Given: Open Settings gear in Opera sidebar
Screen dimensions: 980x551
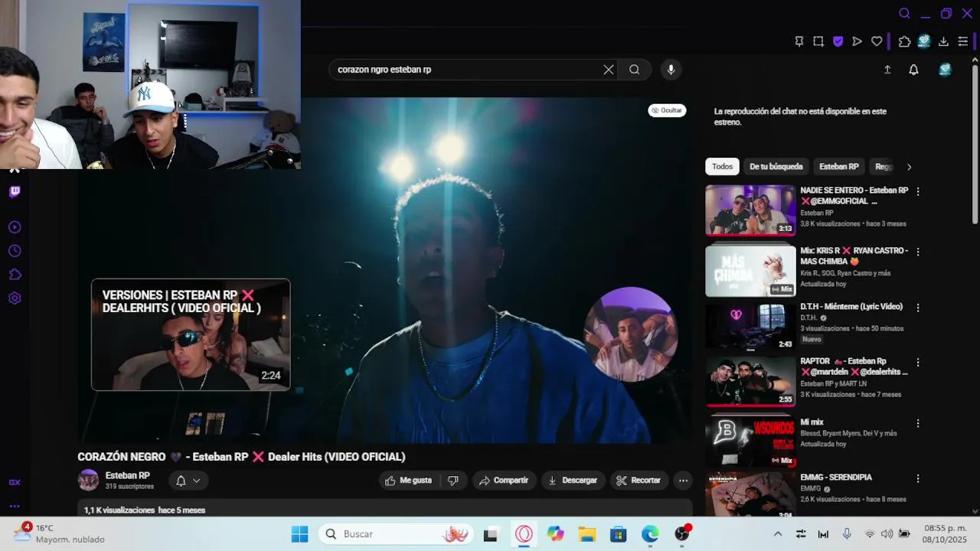Looking at the screenshot, I should 15,298.
